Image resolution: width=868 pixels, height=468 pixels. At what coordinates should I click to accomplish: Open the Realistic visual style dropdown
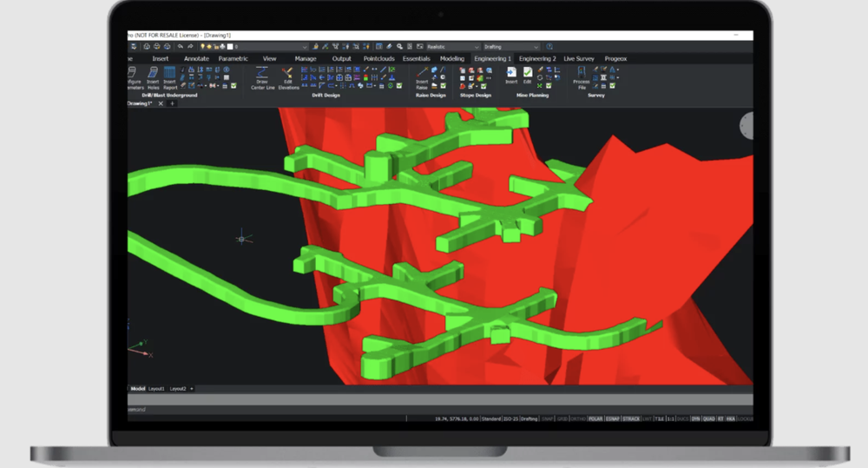click(x=453, y=47)
